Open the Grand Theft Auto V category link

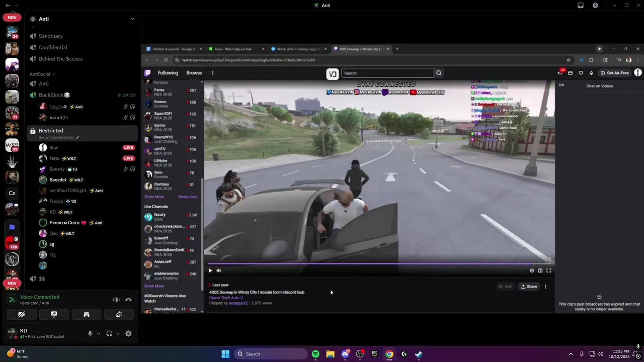tap(226, 298)
